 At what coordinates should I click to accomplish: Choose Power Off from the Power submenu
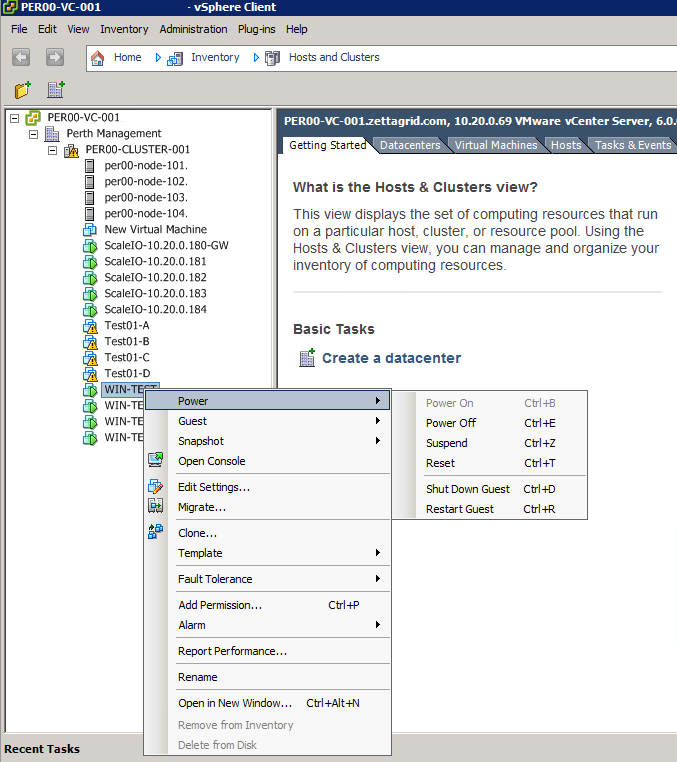490,423
